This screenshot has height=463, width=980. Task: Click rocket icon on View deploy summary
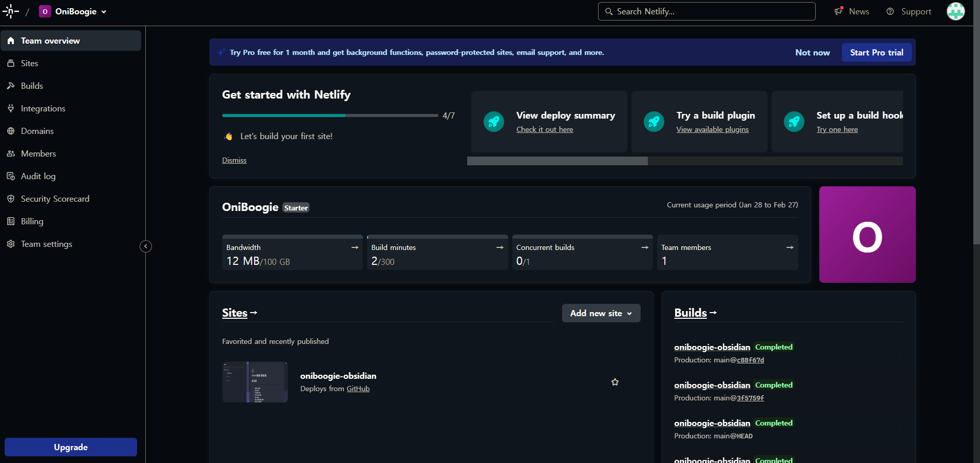point(494,122)
